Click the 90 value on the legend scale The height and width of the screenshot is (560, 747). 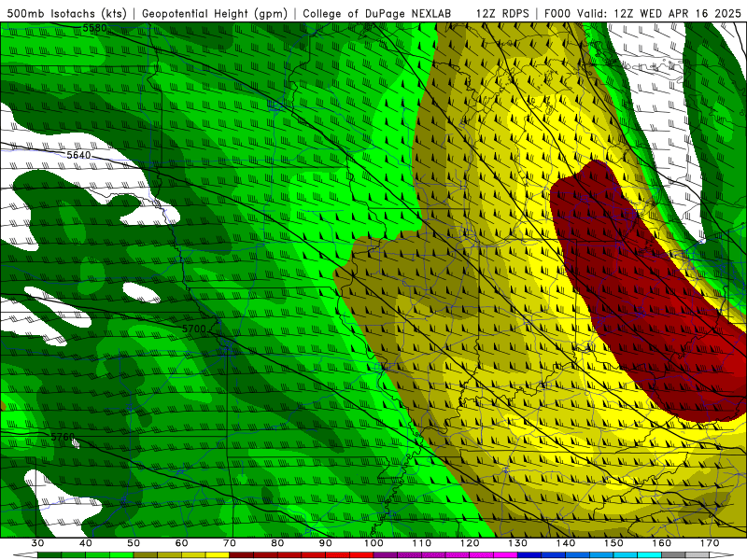(x=326, y=543)
